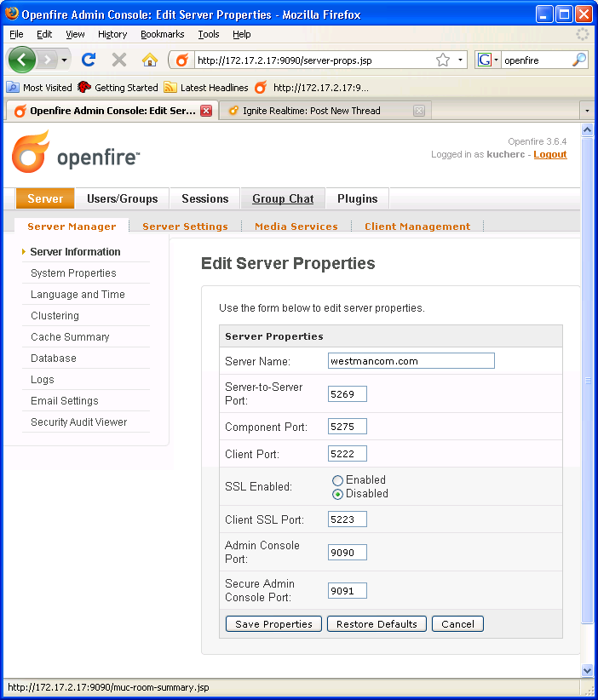The height and width of the screenshot is (700, 598).
Task: Open the Most Visited bookmark folder
Action: (x=39, y=88)
